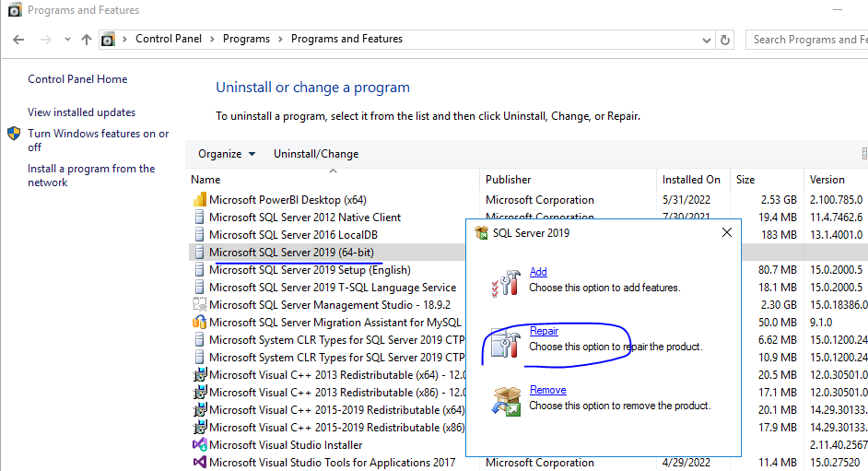
Task: Click Search Programs and Features field
Action: click(806, 40)
